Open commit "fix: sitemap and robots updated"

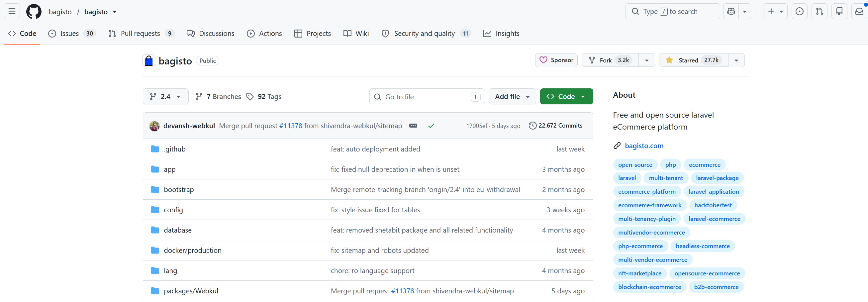click(380, 250)
